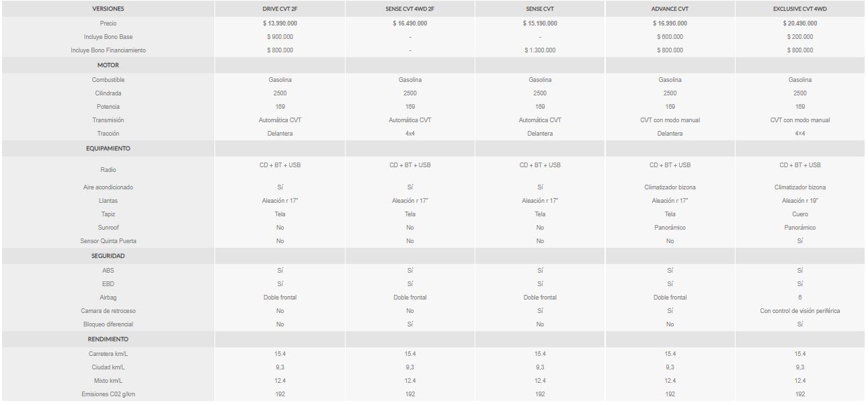Click the Incluye Bono Financiamiento row label
This screenshot has height=405, width=868.
point(108,50)
